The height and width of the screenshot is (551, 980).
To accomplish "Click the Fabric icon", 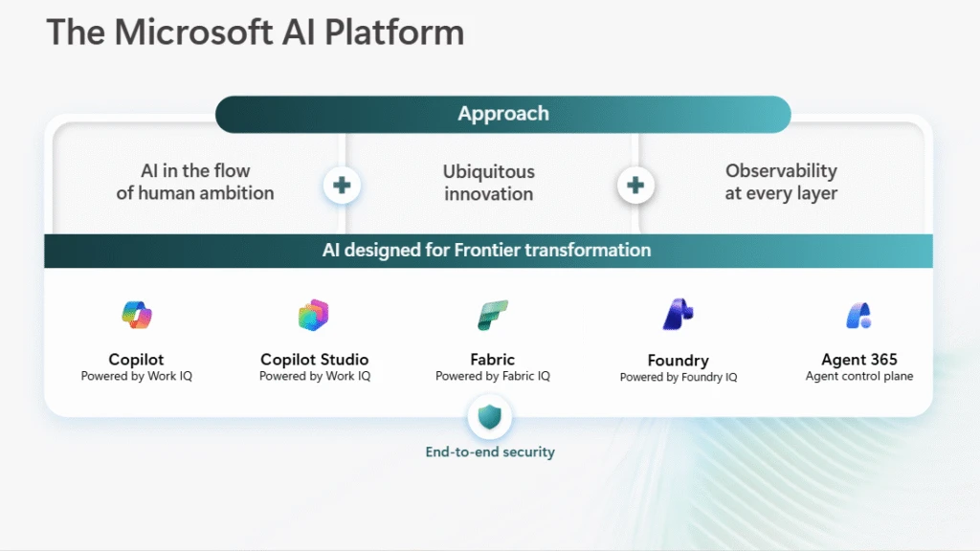I will click(x=492, y=313).
